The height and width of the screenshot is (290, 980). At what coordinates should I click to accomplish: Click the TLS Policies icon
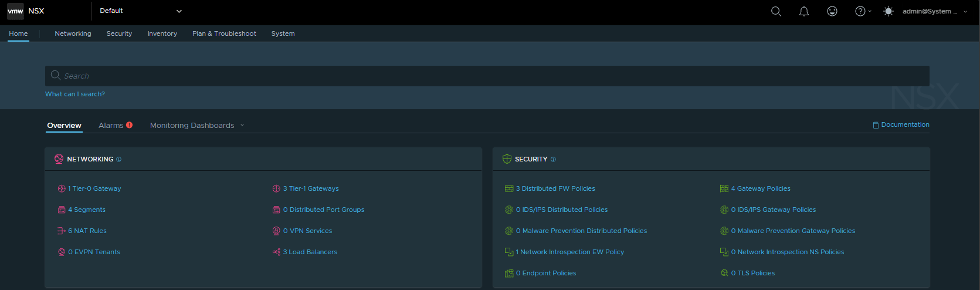coord(724,273)
